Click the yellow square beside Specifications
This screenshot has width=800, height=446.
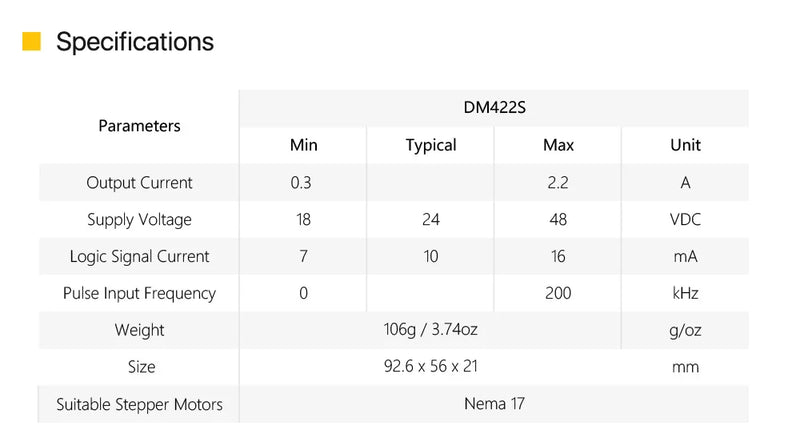[32, 41]
